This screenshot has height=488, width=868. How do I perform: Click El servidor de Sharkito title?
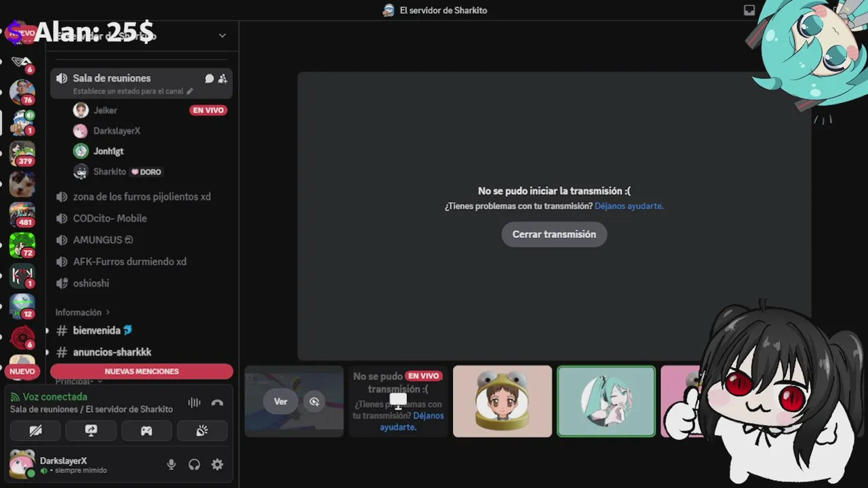pyautogui.click(x=443, y=10)
